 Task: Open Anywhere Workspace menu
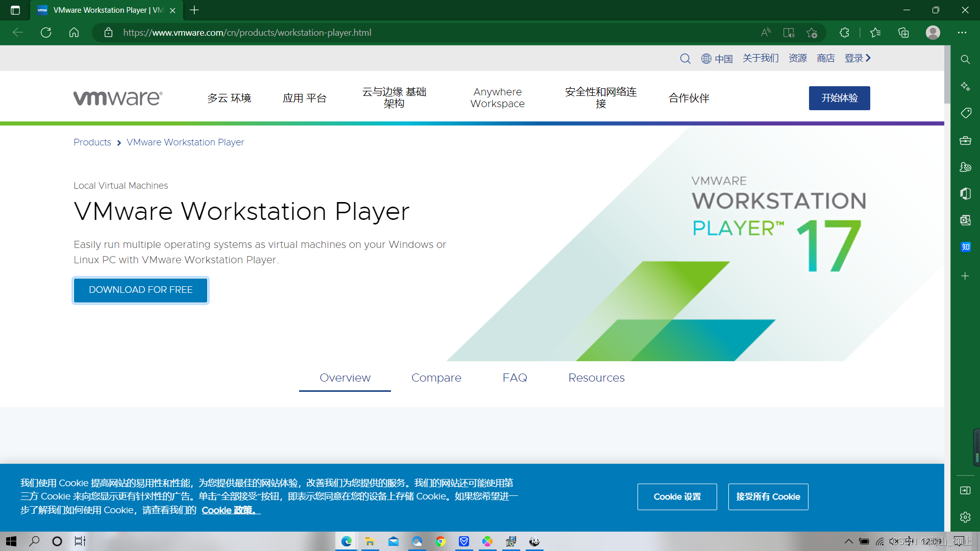(x=498, y=98)
